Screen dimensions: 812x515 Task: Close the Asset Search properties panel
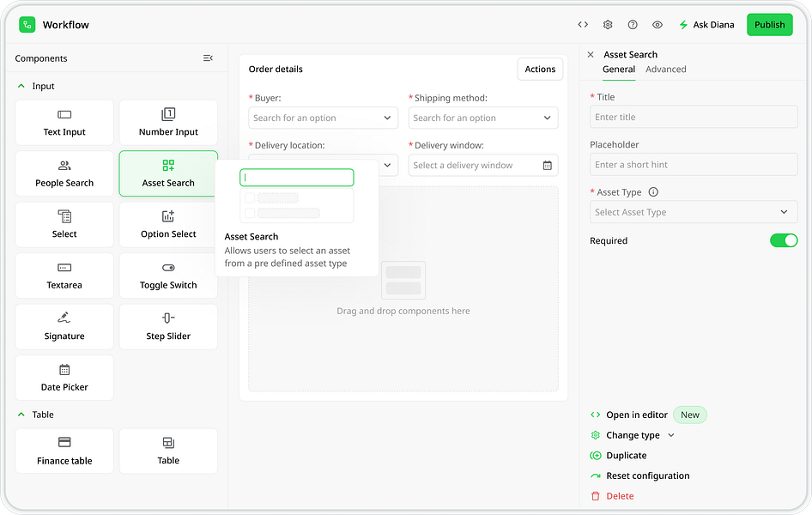(x=591, y=54)
